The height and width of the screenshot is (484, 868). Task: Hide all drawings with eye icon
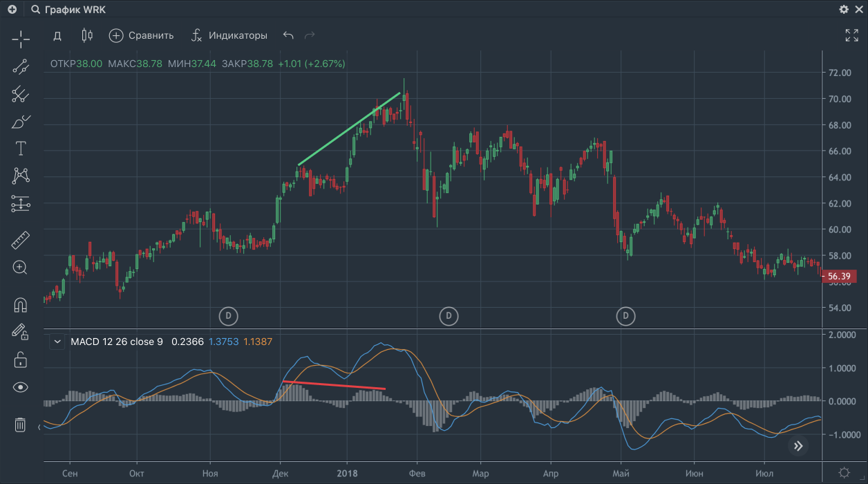(x=21, y=387)
